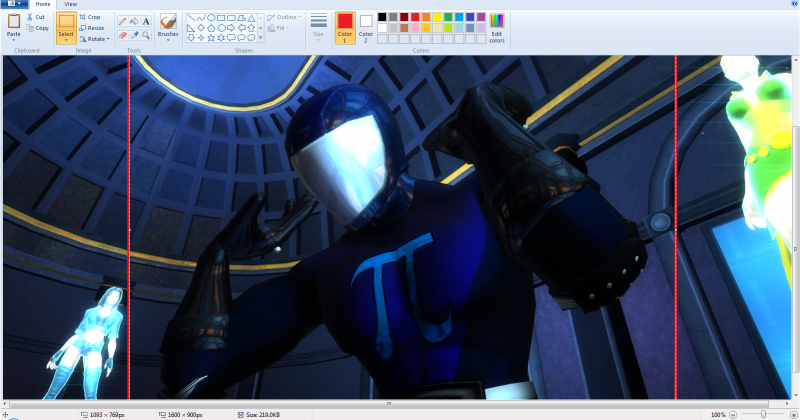Image resolution: width=800 pixels, height=420 pixels.
Task: Click the vertical scrollbar thumb
Action: pyautogui.click(x=795, y=249)
